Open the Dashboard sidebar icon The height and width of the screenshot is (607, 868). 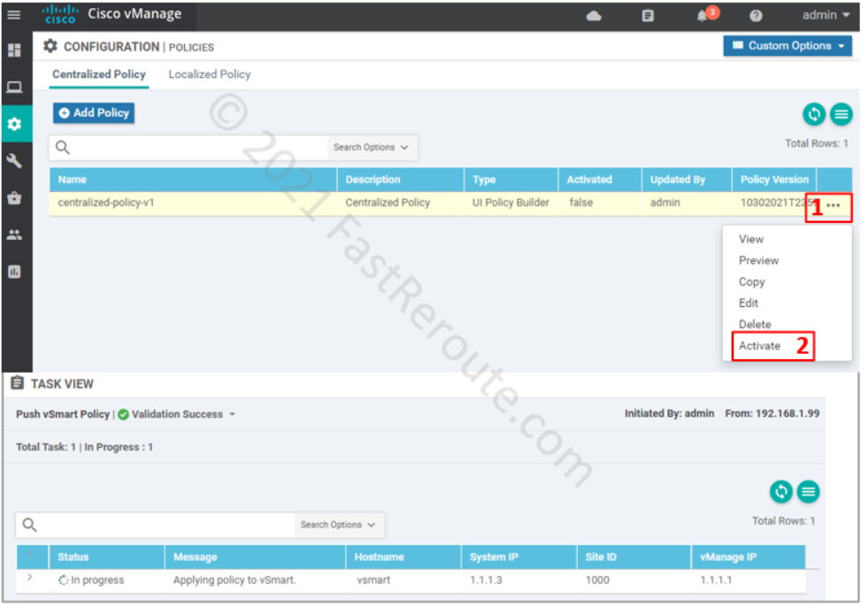pyautogui.click(x=14, y=50)
